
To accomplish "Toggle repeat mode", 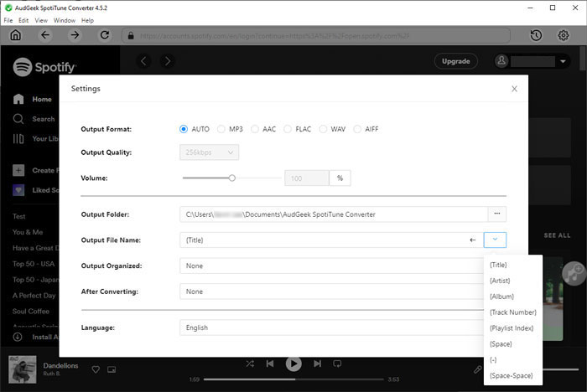I will point(337,364).
